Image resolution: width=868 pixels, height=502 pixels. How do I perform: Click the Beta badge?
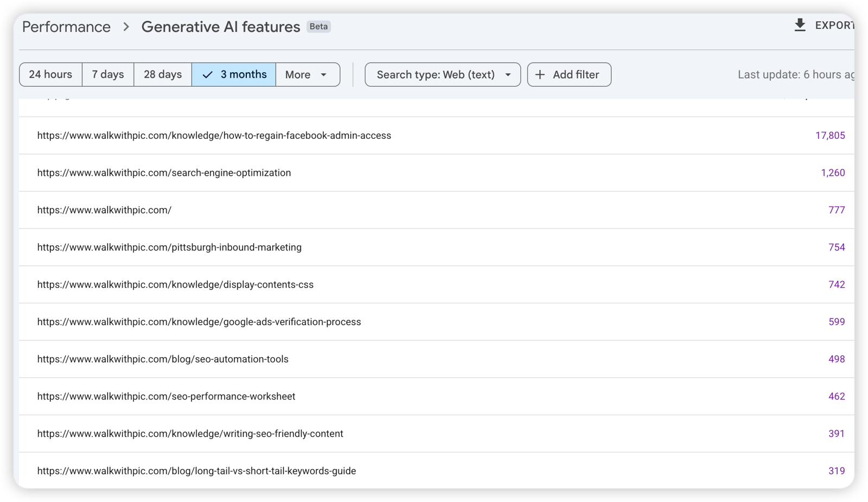click(318, 27)
